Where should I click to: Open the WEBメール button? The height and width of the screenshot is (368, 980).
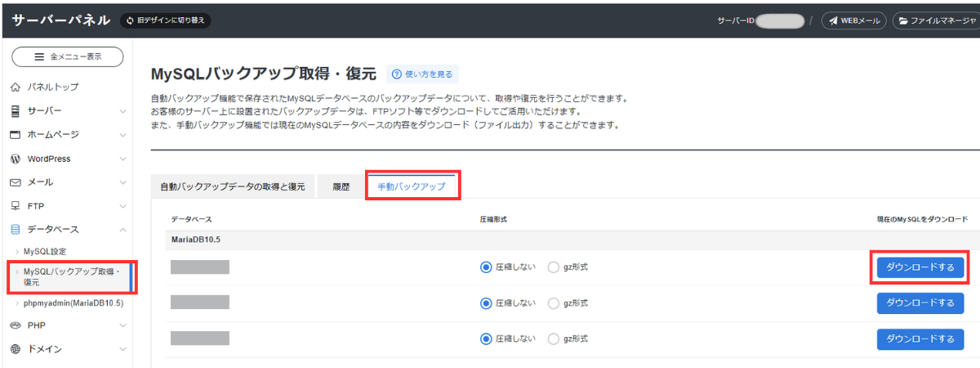tap(853, 20)
